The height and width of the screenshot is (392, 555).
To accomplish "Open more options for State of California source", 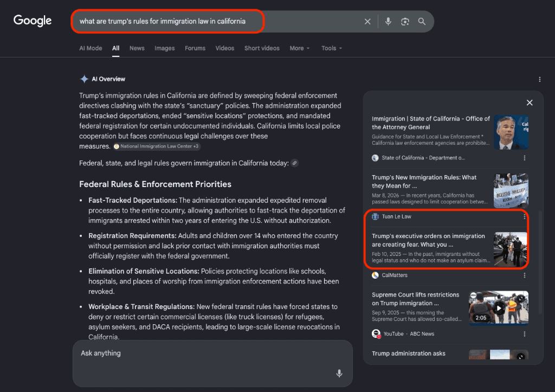I will [x=525, y=158].
